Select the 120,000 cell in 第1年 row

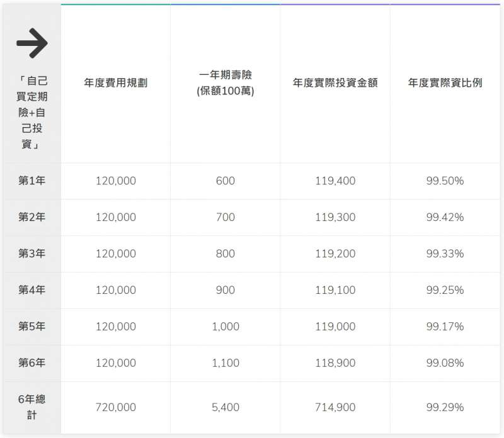[116, 181]
